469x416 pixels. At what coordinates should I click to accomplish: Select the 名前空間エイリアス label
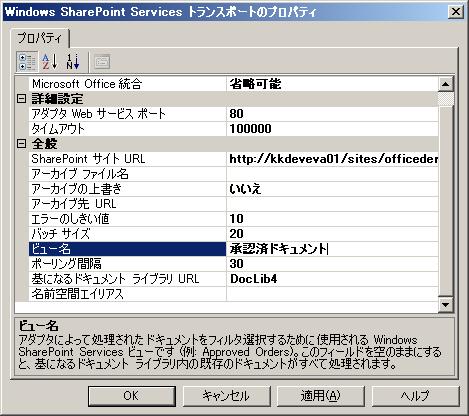click(x=127, y=294)
